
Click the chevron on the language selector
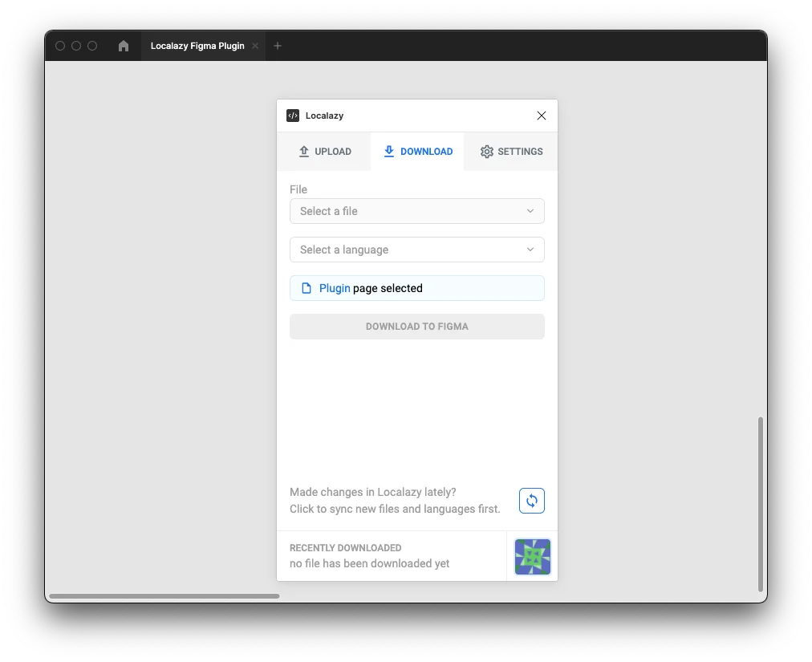pos(530,250)
